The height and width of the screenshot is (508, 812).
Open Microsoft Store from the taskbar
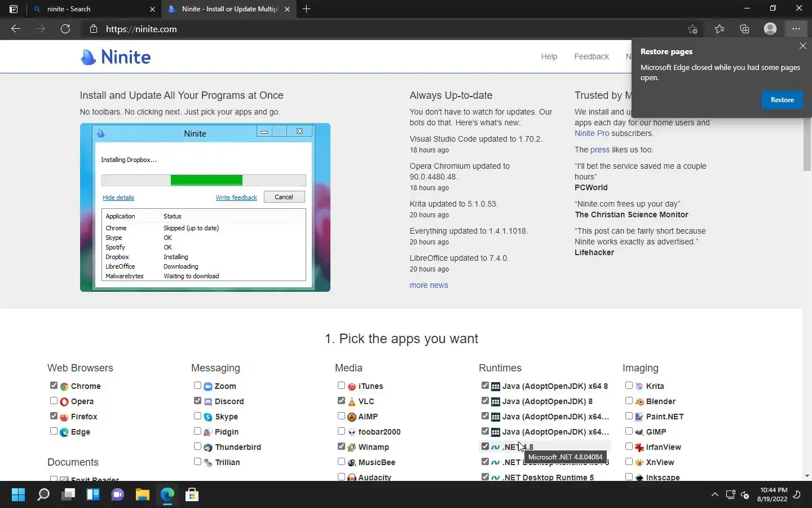pos(192,495)
